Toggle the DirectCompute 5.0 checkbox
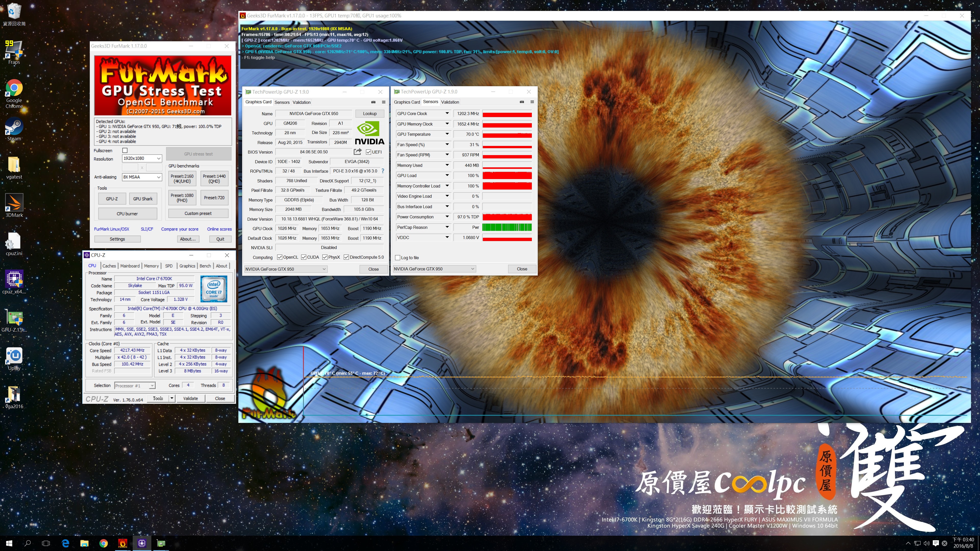 tap(346, 257)
